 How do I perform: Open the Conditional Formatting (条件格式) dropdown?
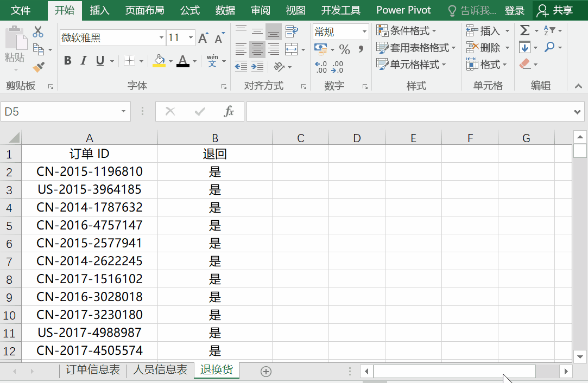[407, 31]
